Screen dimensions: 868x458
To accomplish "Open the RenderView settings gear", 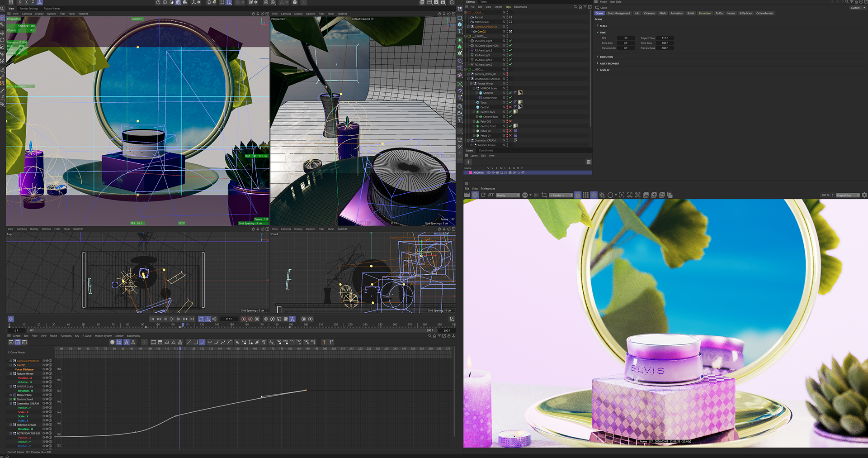I will click(x=864, y=195).
